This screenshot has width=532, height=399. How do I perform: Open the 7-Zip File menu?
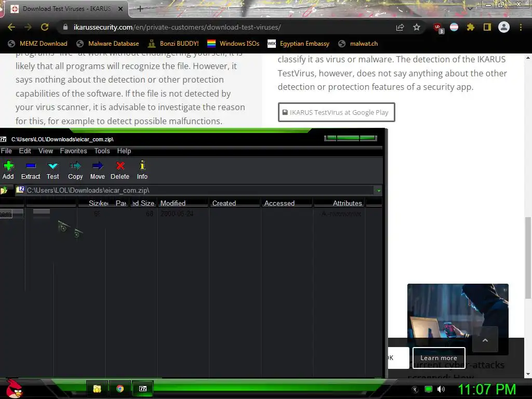click(6, 151)
